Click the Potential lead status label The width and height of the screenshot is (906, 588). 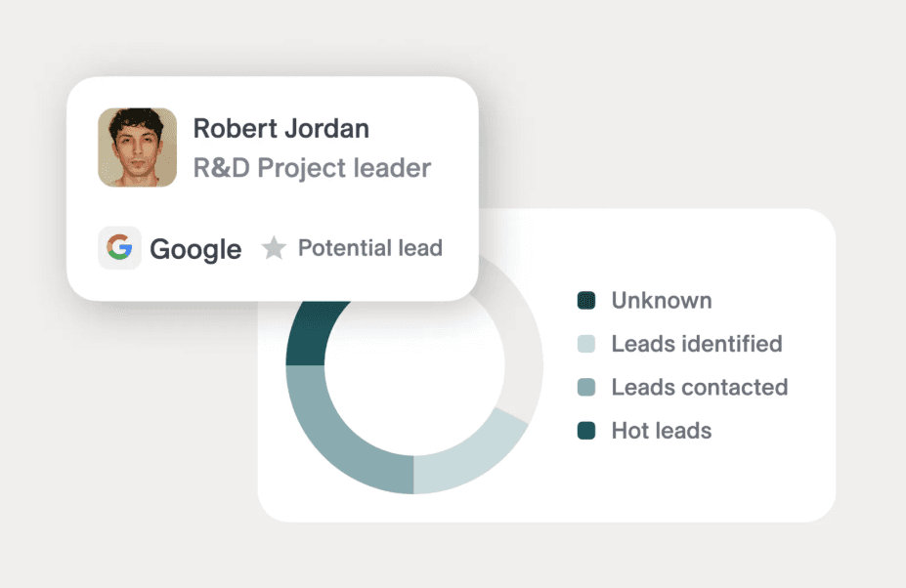[x=369, y=248]
